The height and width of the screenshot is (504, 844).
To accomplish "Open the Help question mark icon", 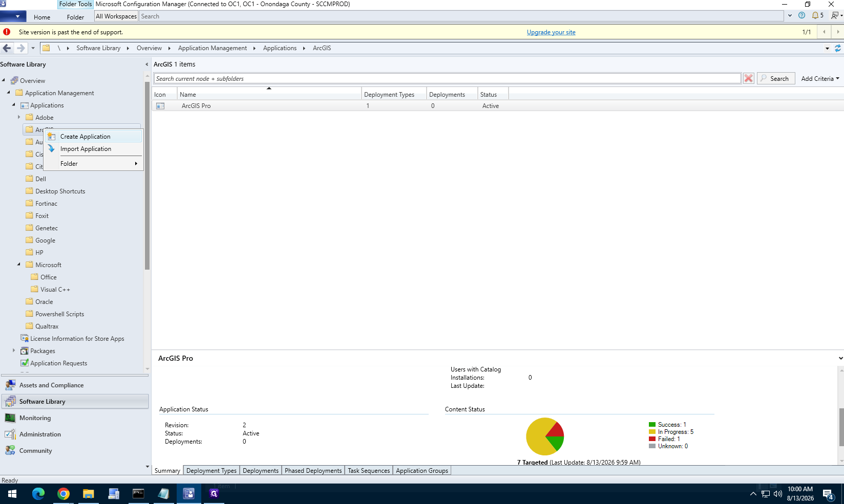I will [x=801, y=15].
